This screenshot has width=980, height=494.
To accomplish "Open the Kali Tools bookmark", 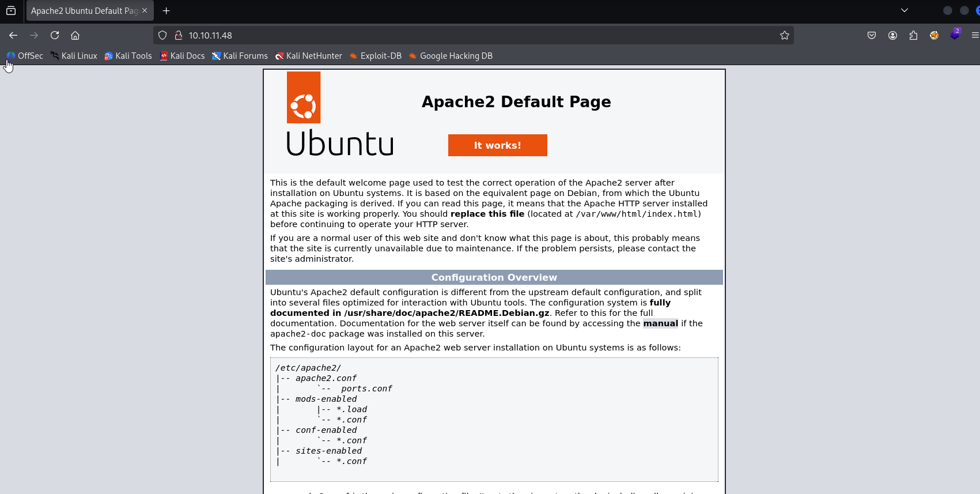I will click(128, 56).
